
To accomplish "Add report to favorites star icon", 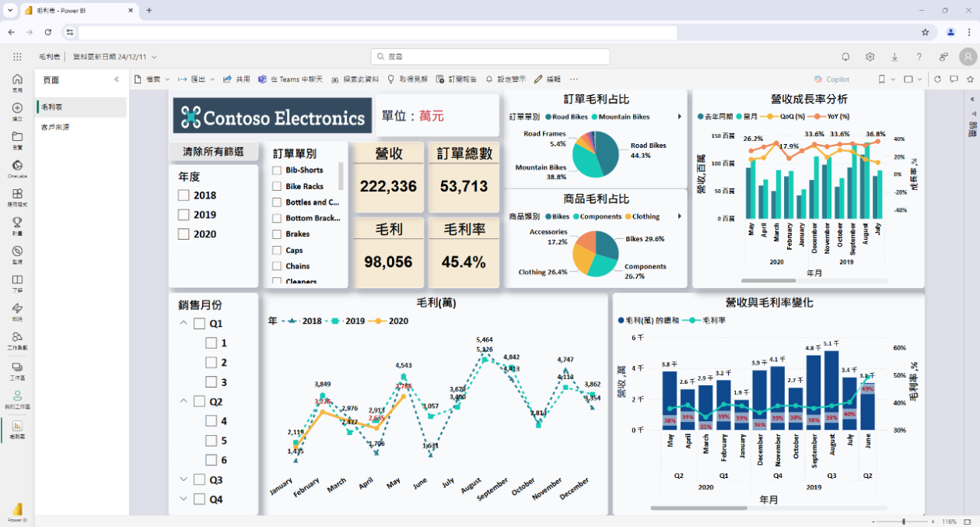I will click(970, 79).
